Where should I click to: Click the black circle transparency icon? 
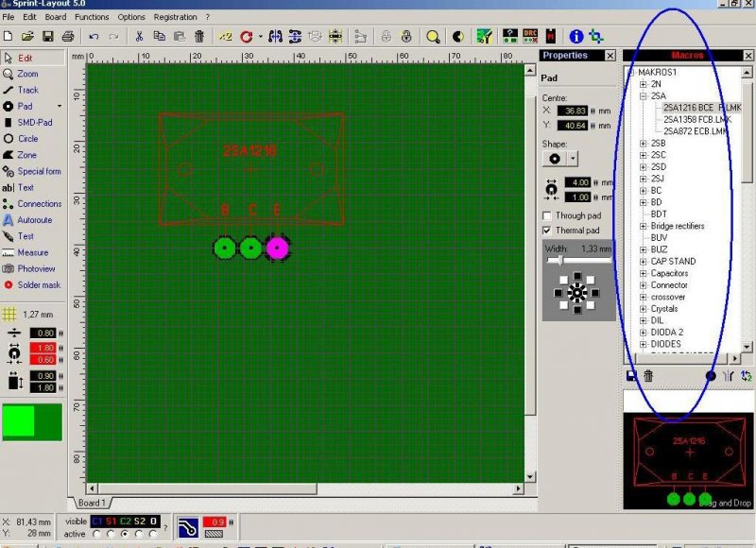click(458, 36)
